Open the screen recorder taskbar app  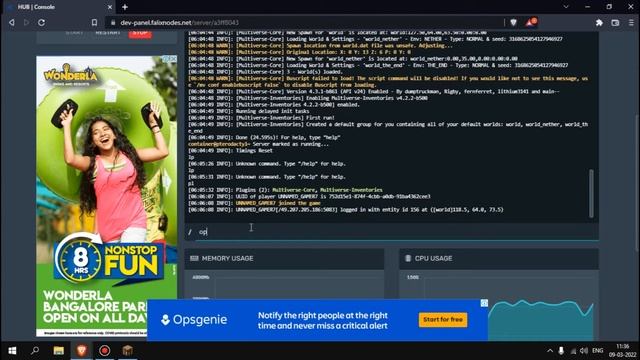point(104,351)
